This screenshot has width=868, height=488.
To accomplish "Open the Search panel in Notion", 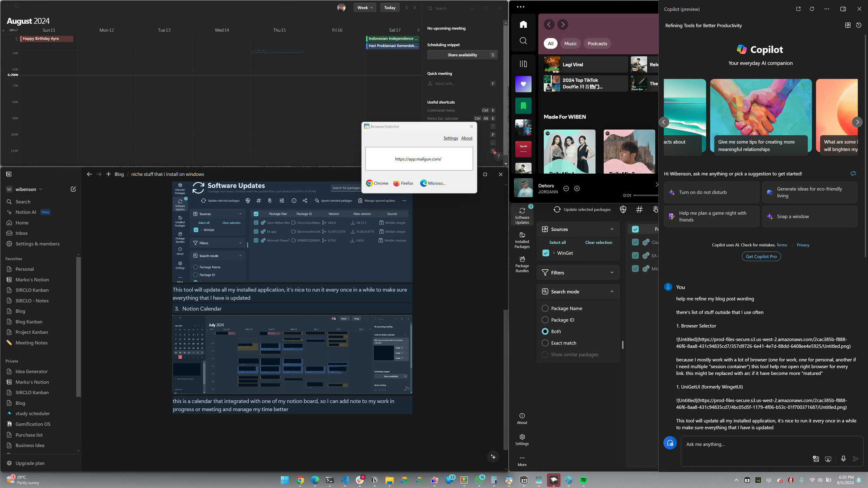I will [23, 201].
